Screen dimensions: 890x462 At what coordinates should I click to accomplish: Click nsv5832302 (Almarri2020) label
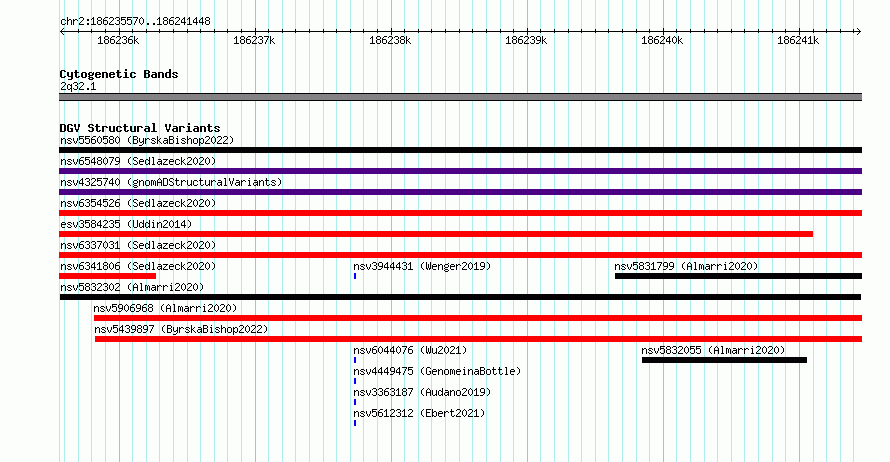tap(132, 287)
